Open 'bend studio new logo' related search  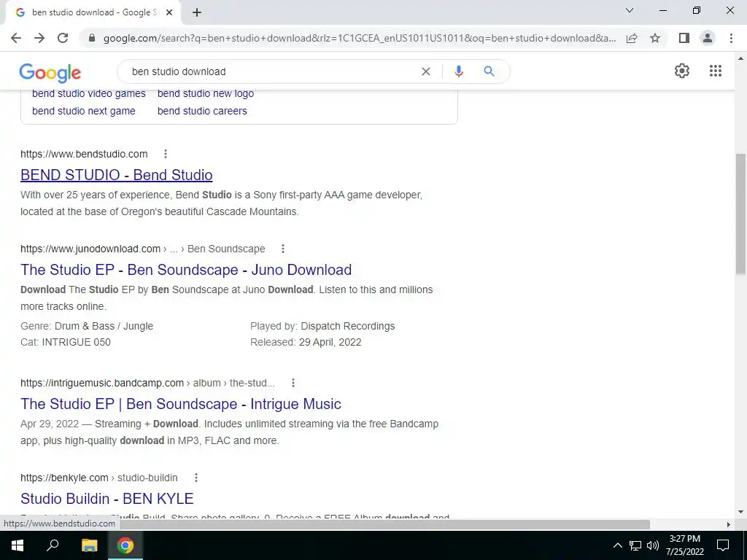pos(206,93)
